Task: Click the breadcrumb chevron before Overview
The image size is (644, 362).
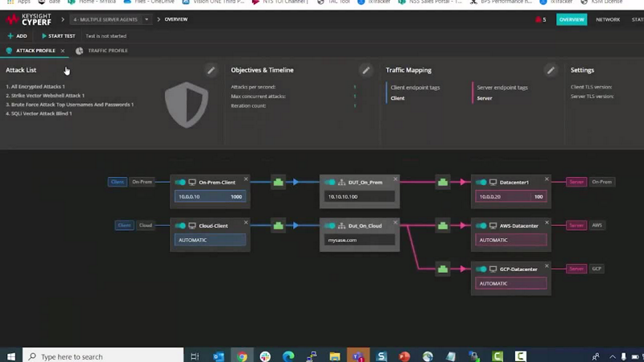Action: pos(159,19)
